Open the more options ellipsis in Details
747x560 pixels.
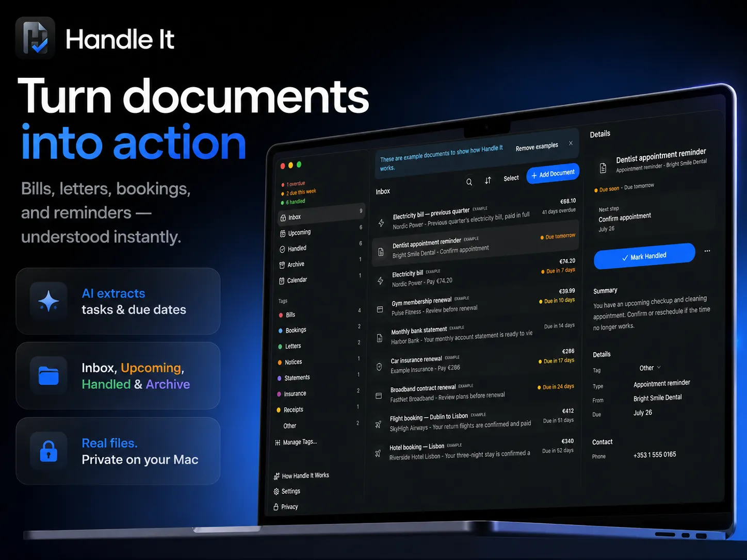[x=707, y=251]
